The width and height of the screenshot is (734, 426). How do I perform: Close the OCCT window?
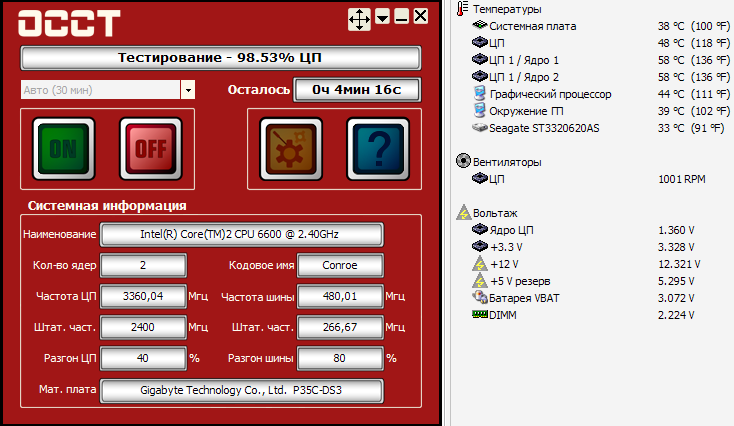[420, 16]
